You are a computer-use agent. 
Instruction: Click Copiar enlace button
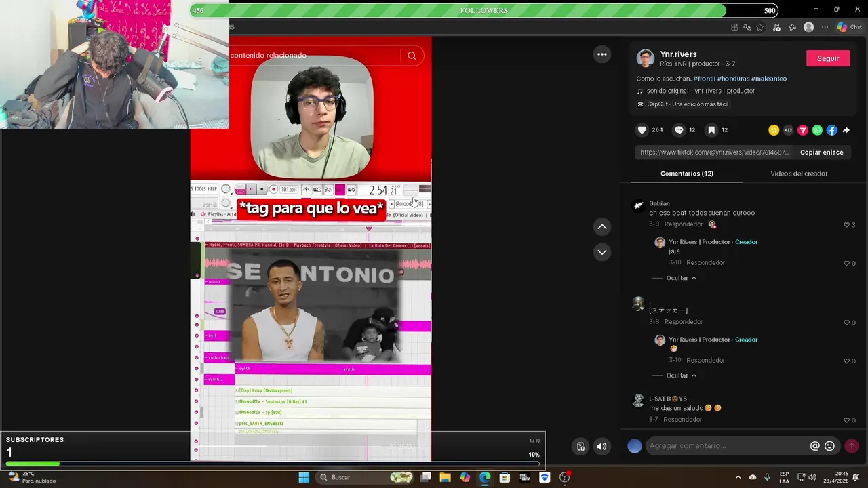[822, 152]
